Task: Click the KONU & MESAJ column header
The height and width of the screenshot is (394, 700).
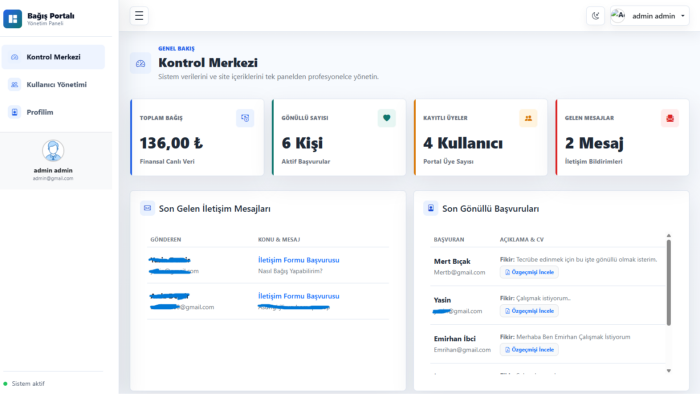Action: click(x=279, y=240)
